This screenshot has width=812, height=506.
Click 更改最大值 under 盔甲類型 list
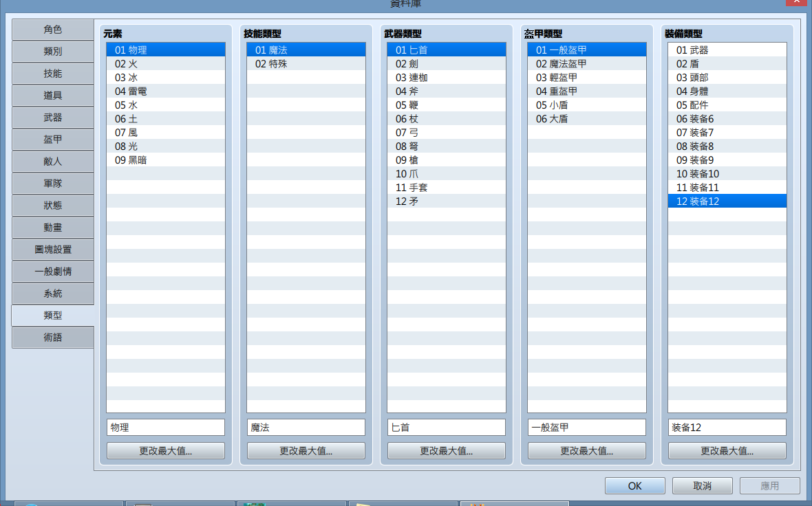(587, 450)
